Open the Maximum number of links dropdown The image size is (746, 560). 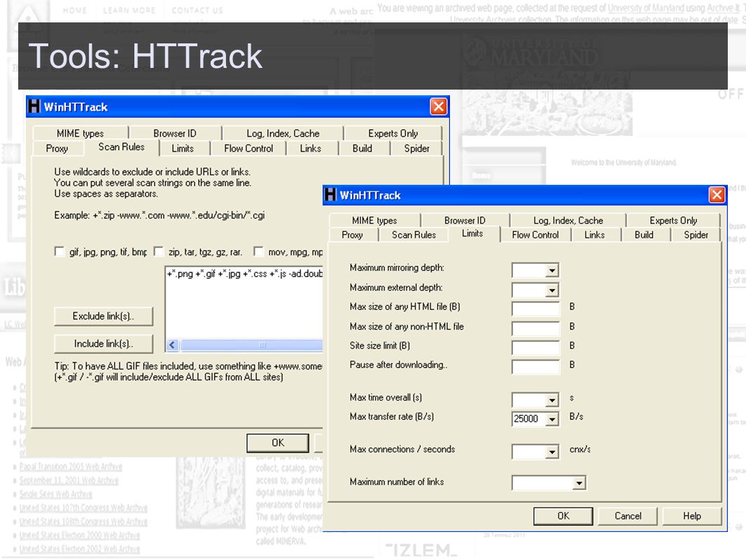point(579,484)
